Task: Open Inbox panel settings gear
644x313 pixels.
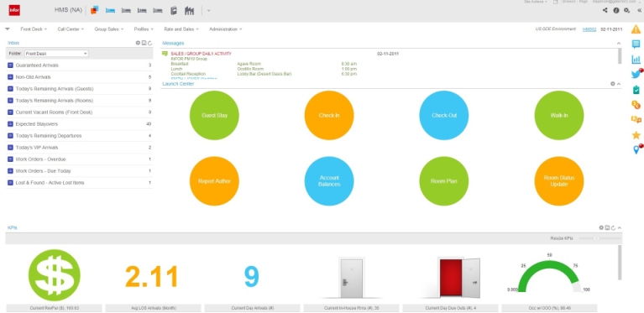Action: tap(138, 43)
